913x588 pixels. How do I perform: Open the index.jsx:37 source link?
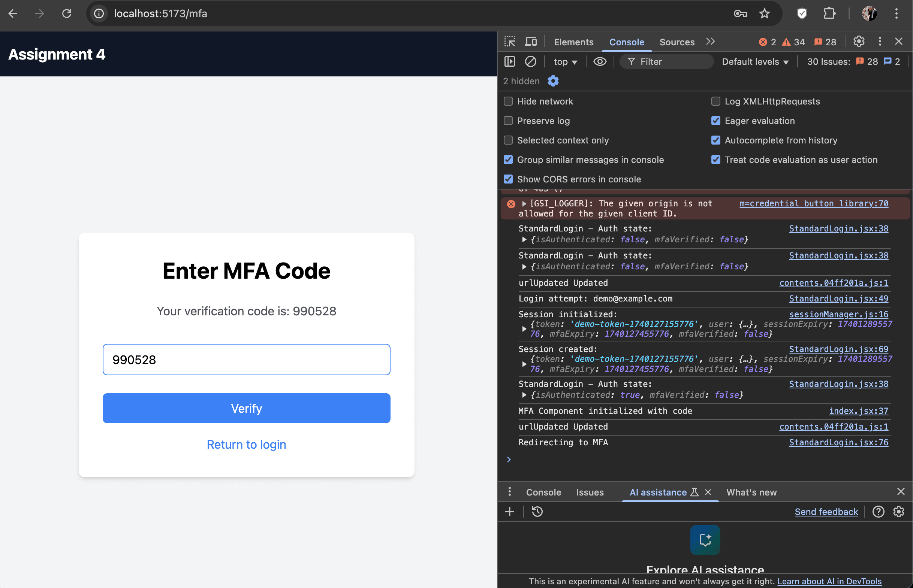[x=858, y=411]
